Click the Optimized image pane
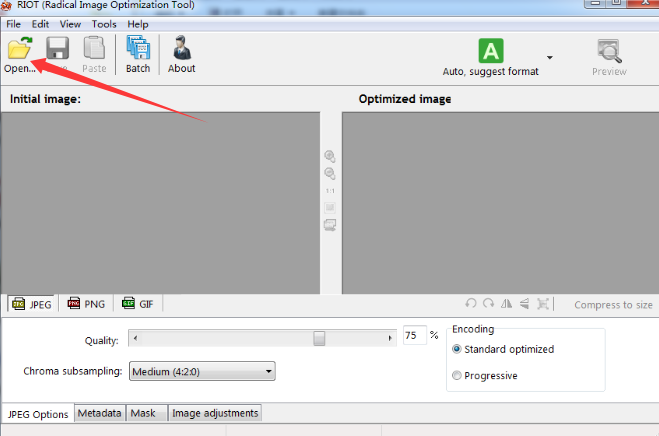This screenshot has height=436, width=659. [x=501, y=203]
